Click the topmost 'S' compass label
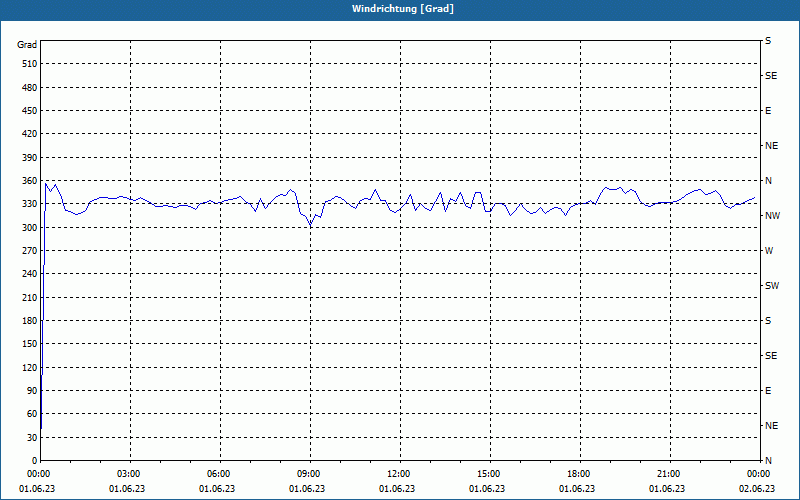 [x=768, y=41]
